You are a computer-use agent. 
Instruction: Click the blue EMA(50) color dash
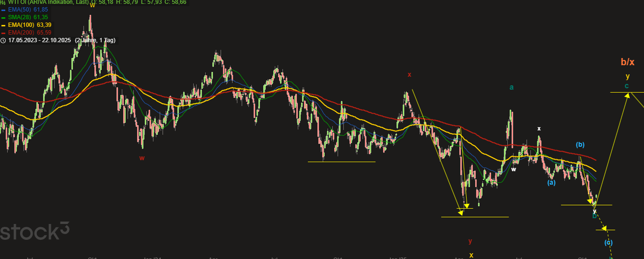pyautogui.click(x=4, y=10)
